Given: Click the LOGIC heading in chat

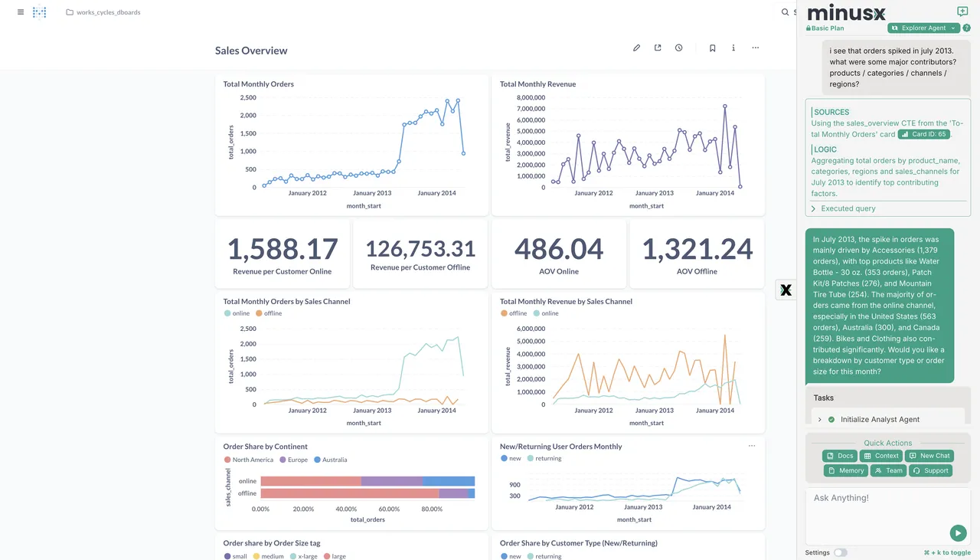Looking at the screenshot, I should [825, 149].
